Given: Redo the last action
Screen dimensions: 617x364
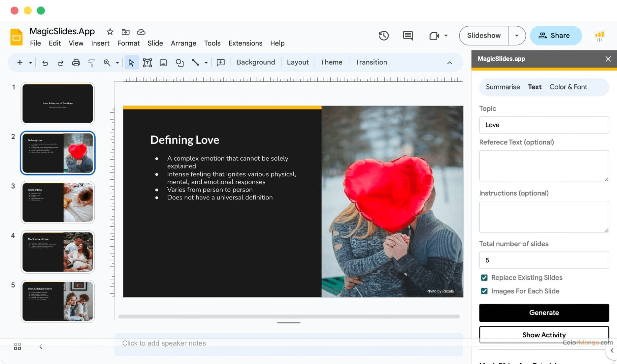Looking at the screenshot, I should click(x=60, y=62).
